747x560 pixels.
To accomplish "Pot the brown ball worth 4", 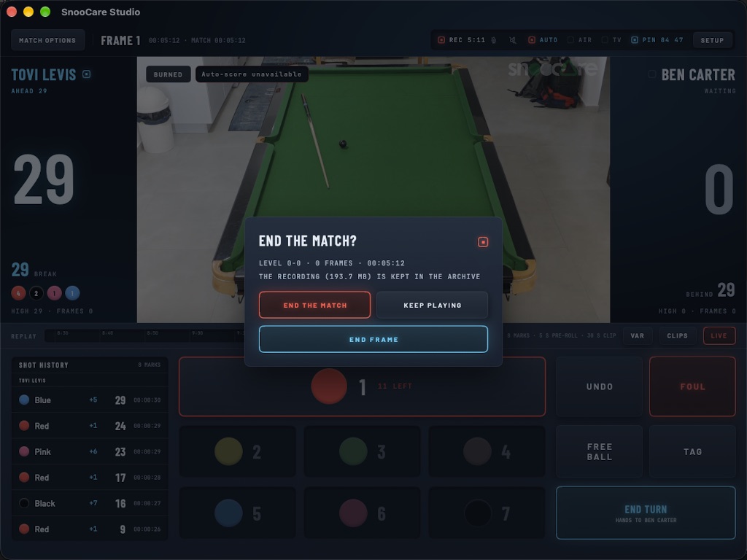I will coord(487,451).
